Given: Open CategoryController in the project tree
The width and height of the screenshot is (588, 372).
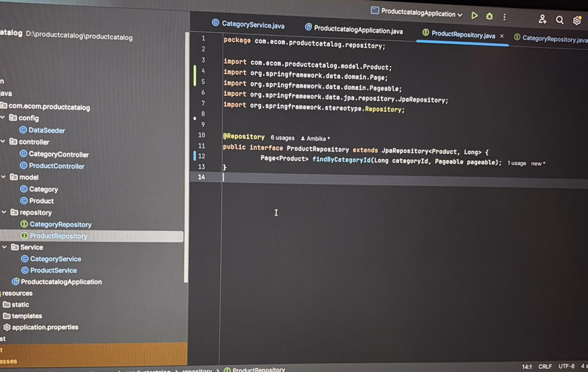Looking at the screenshot, I should [x=55, y=154].
